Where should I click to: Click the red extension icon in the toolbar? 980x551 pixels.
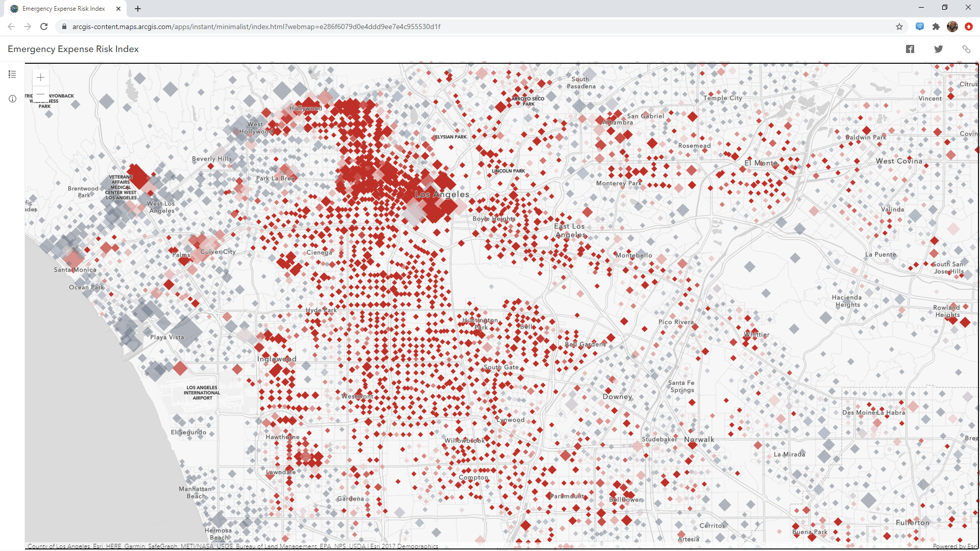pyautogui.click(x=969, y=27)
